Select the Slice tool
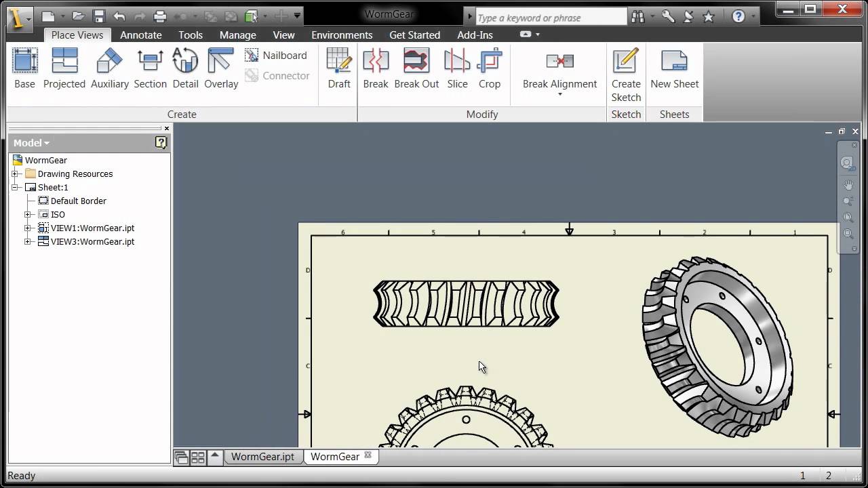The height and width of the screenshot is (488, 868). (457, 68)
